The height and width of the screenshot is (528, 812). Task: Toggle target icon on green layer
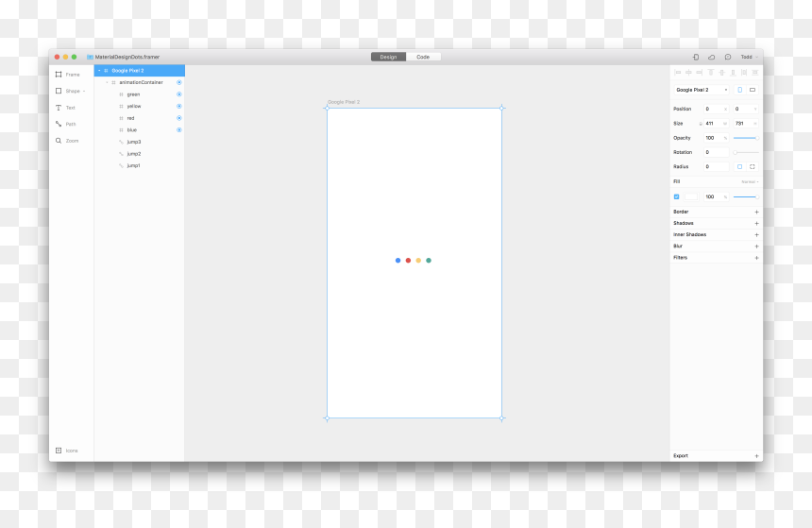tap(179, 94)
